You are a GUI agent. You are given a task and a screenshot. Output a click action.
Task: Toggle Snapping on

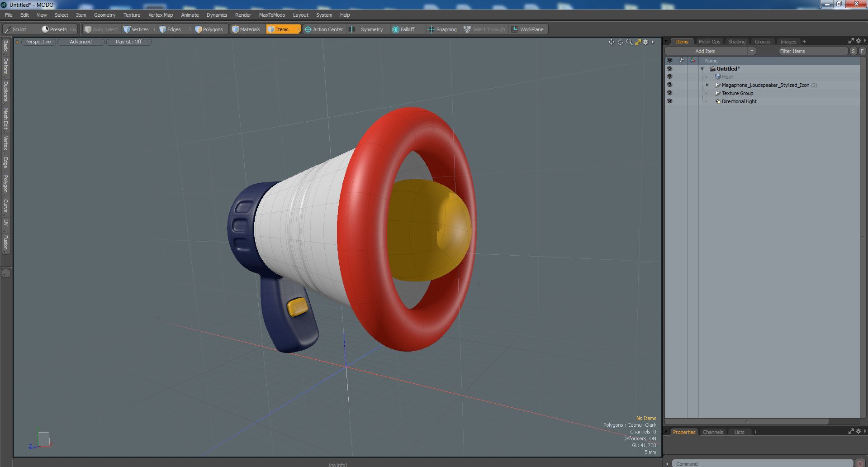tap(443, 29)
